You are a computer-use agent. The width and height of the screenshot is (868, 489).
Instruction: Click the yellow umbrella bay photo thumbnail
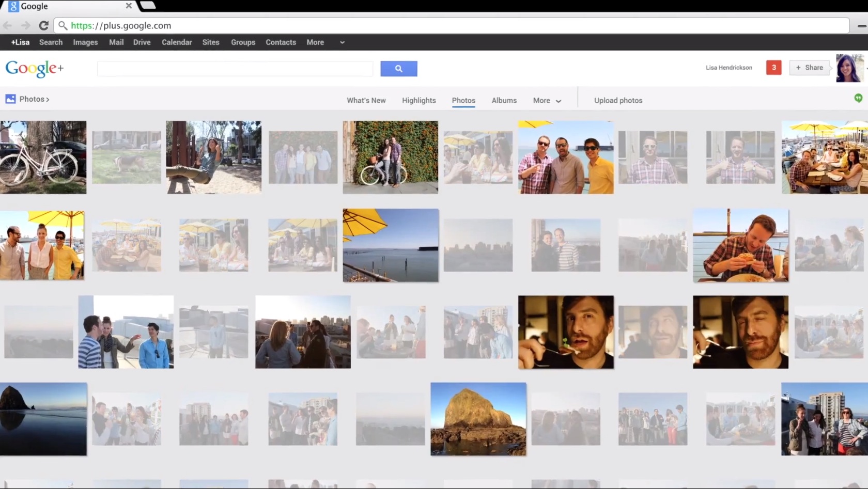click(x=390, y=246)
